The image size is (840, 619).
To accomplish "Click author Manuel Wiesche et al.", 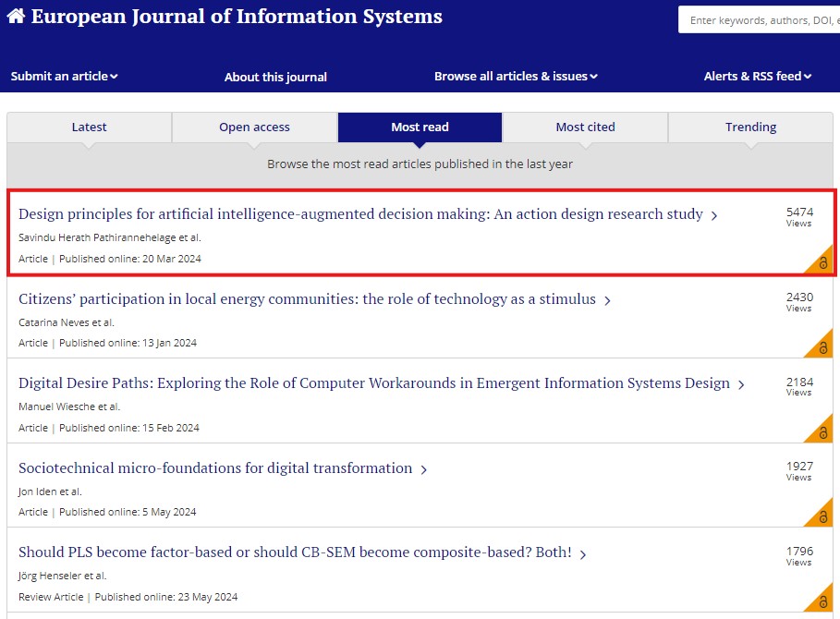I will pyautogui.click(x=69, y=407).
